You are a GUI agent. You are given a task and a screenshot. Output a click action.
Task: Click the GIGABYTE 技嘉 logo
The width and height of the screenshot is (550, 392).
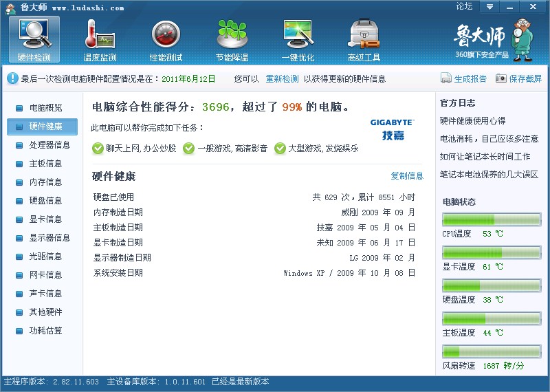[x=393, y=129]
